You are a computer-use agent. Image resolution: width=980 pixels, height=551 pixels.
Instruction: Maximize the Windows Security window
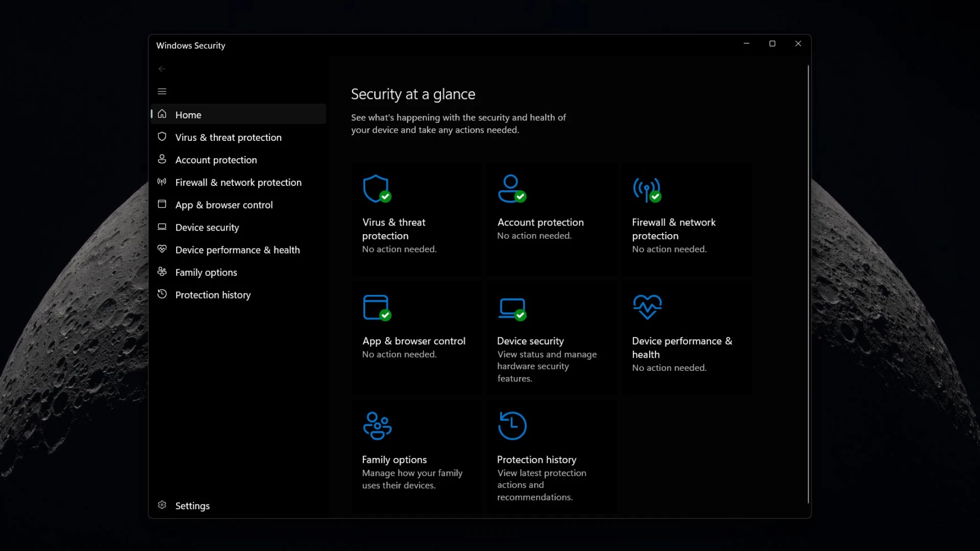772,44
